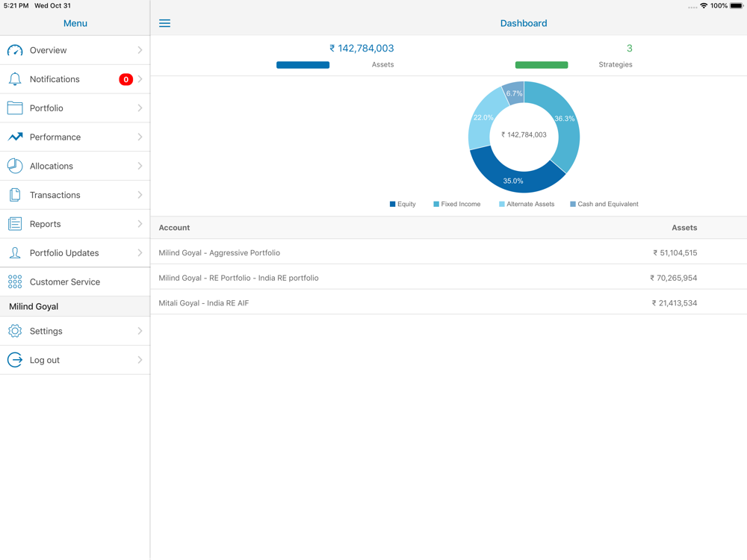Open the Allocations menu item
This screenshot has width=747, height=560.
[75, 166]
